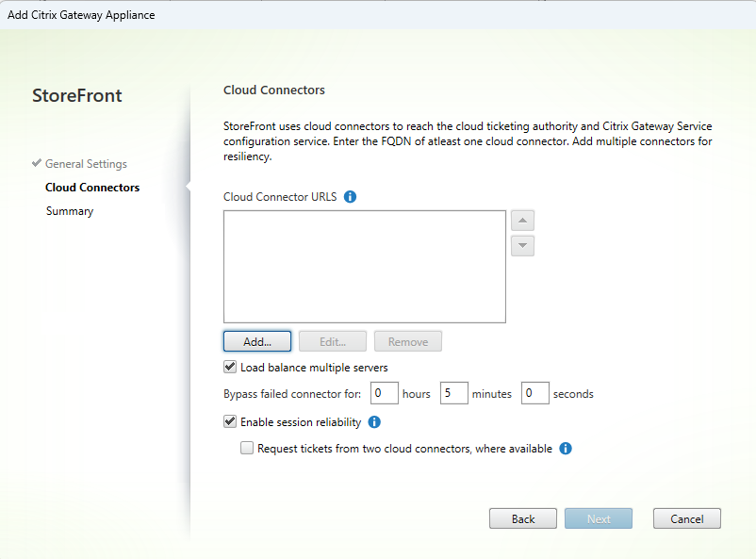The image size is (756, 559).
Task: Select the Cloud Connectors step
Action: click(92, 188)
